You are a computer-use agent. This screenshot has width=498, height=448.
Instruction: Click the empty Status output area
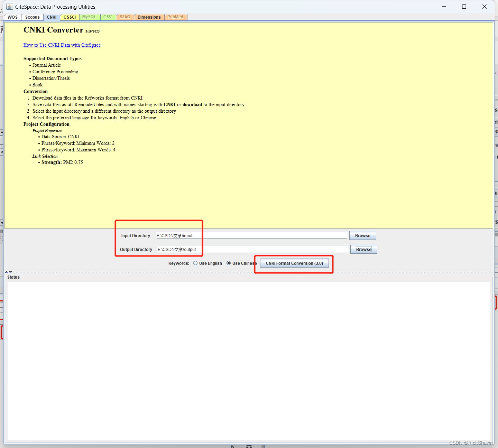[x=249, y=361]
